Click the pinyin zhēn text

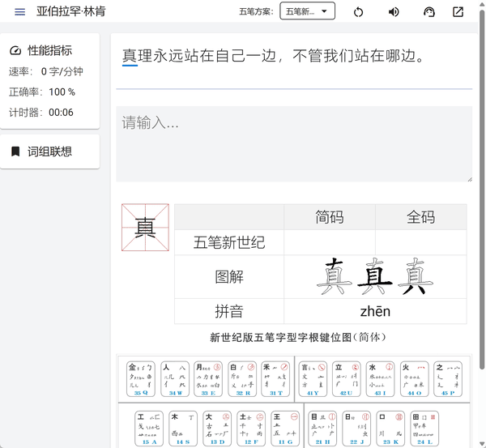coord(375,311)
